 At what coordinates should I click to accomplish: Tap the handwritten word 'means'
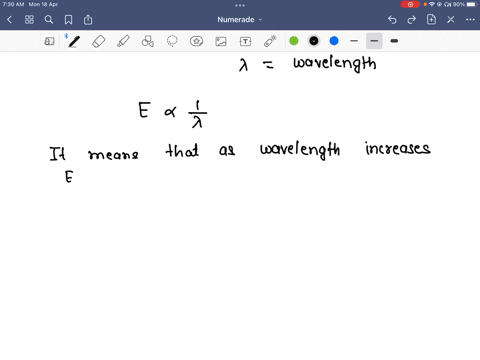pos(113,155)
